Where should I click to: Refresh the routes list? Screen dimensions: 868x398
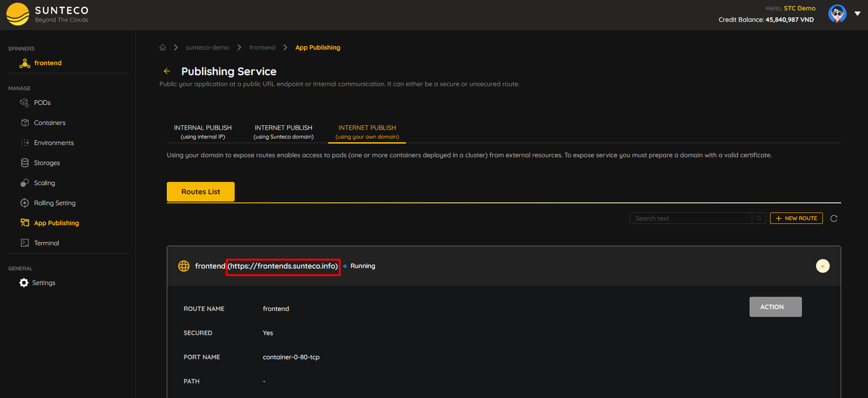click(x=834, y=218)
